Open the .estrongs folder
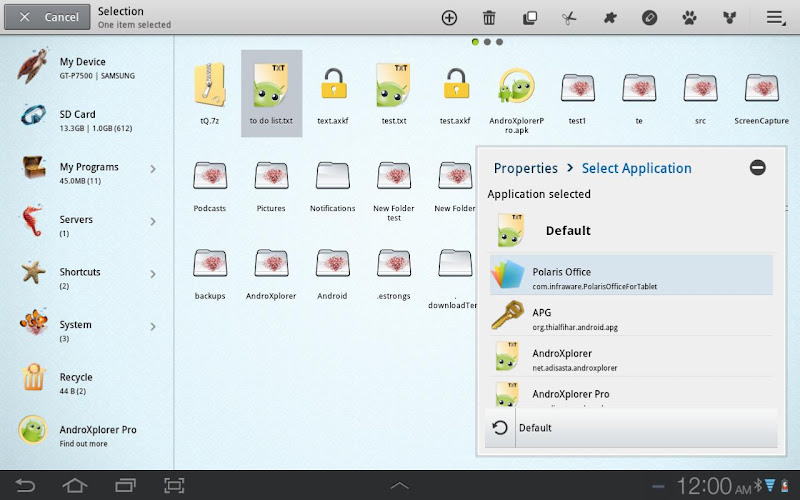This screenshot has width=800, height=500. [394, 273]
